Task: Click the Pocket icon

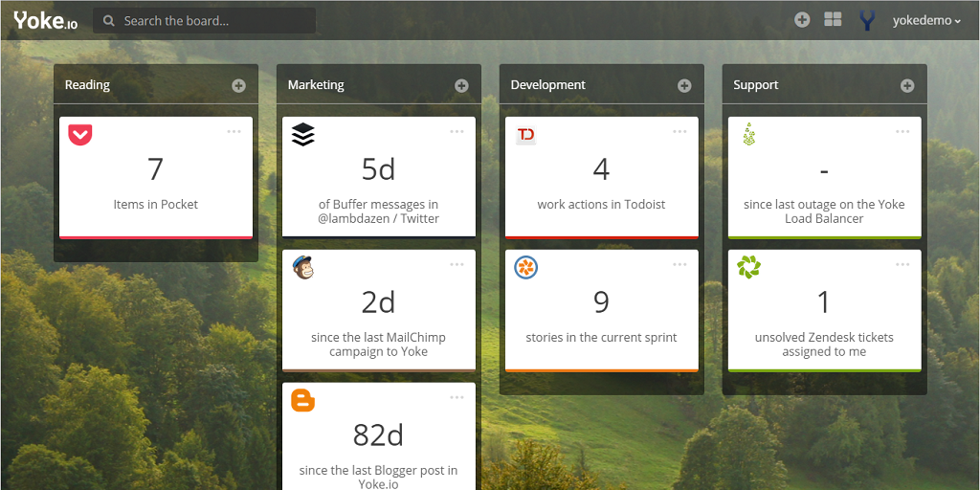Action: click(x=80, y=135)
